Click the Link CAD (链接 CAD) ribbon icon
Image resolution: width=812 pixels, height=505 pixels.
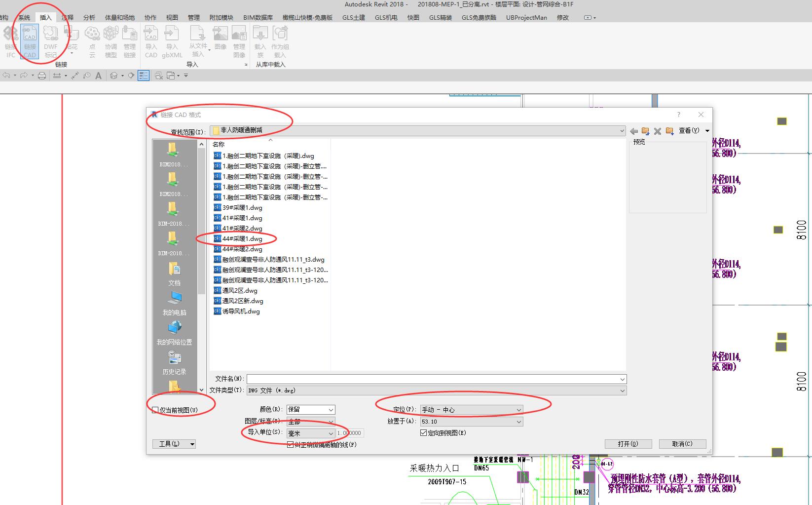[x=30, y=42]
